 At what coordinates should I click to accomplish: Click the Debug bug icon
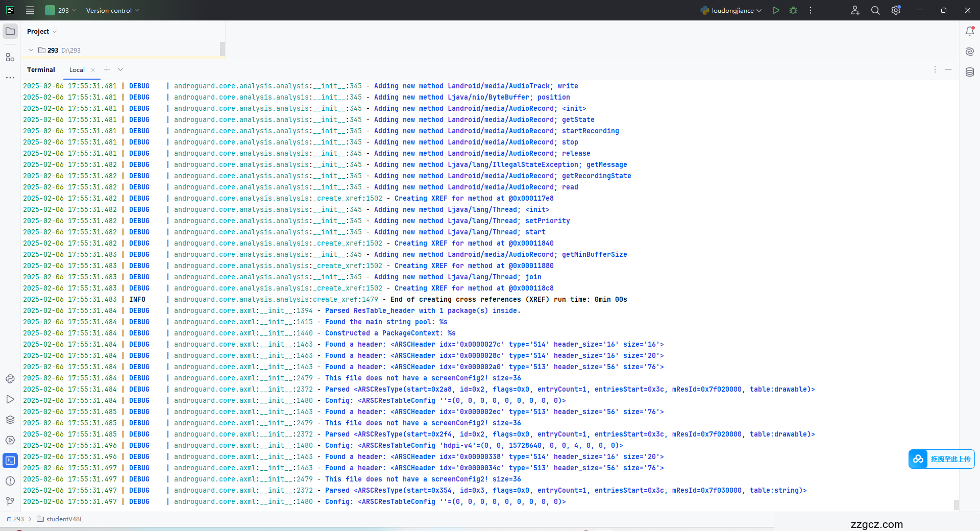[x=793, y=10]
